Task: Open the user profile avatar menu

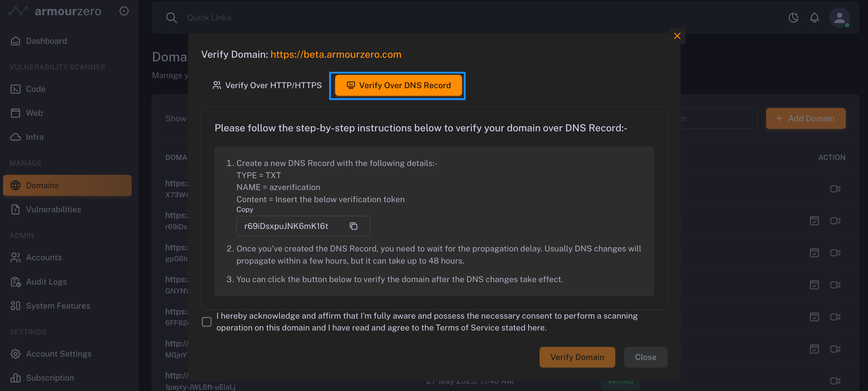Action: pyautogui.click(x=839, y=18)
